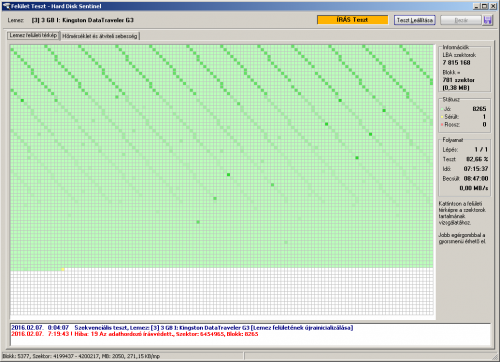Open the Hőmérséklet és átviteli sebesség tab
The height and width of the screenshot is (362, 500).
100,36
